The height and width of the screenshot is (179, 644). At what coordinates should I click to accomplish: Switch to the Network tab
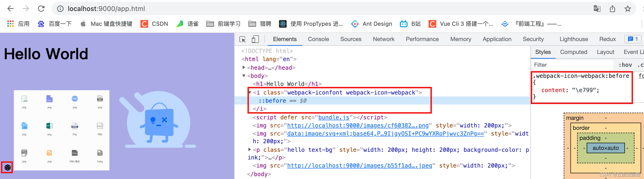pyautogui.click(x=383, y=39)
